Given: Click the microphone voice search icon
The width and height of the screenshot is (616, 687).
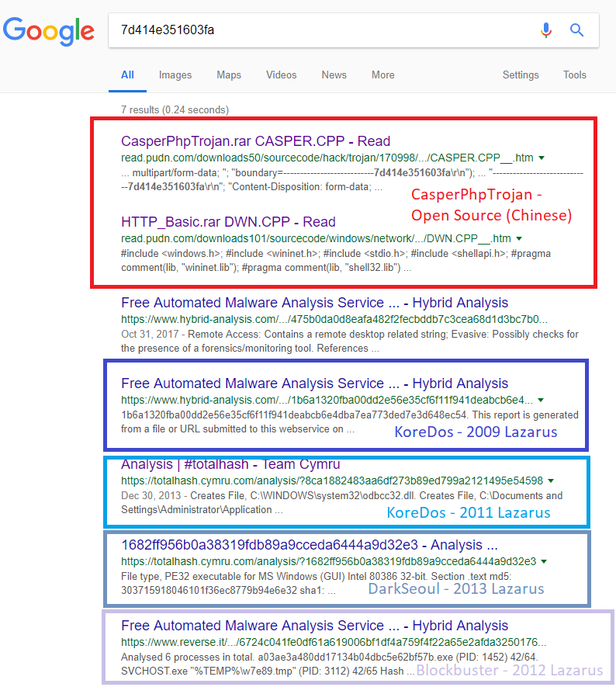Looking at the screenshot, I should 546,30.
